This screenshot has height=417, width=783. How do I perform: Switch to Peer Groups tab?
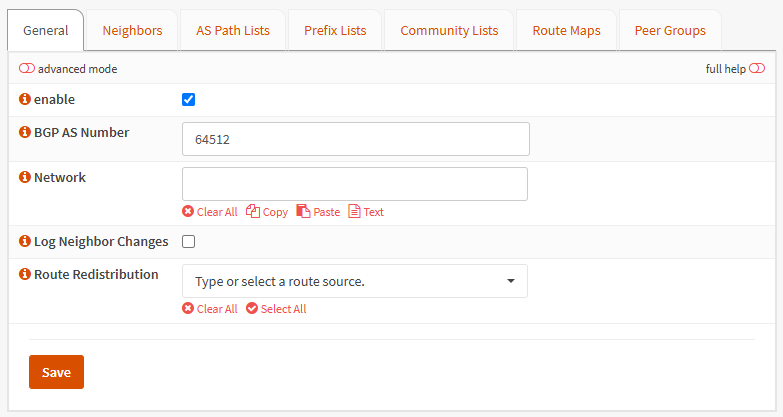coord(670,30)
